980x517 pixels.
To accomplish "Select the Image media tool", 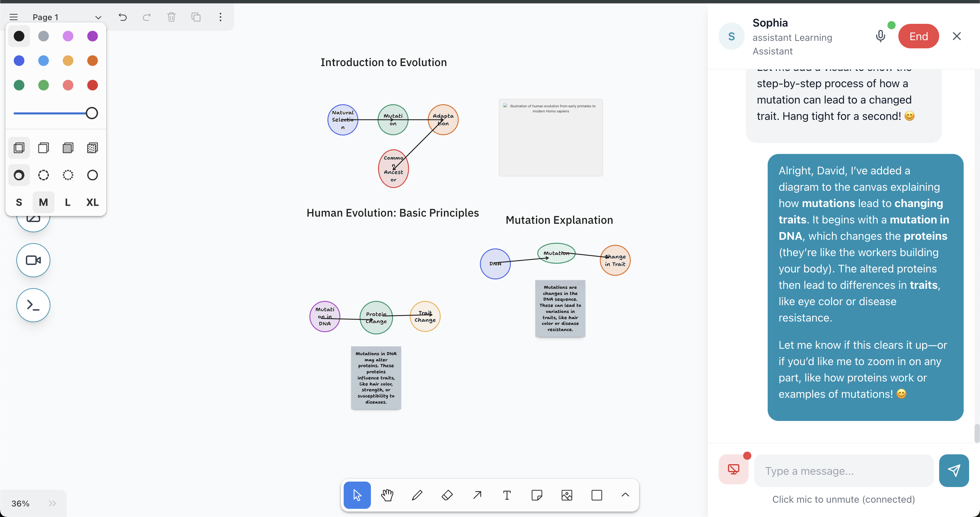I will click(x=567, y=495).
